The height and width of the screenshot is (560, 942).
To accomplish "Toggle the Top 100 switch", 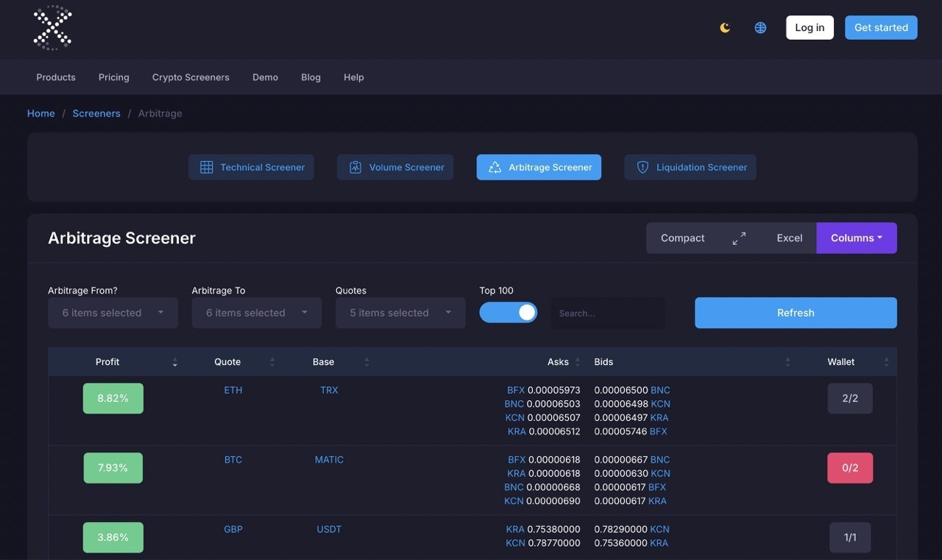I will [x=508, y=313].
